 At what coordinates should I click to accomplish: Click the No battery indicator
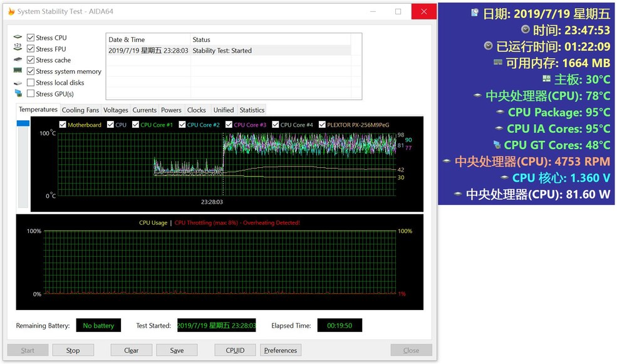98,325
